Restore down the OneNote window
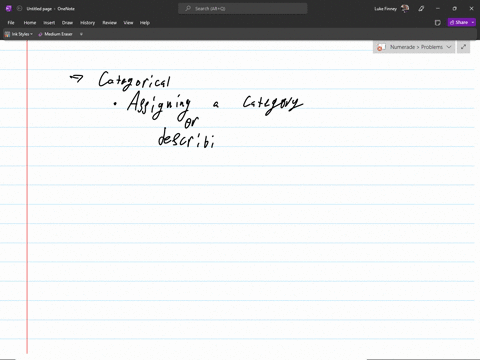Viewport: 480px width, 360px height. (x=454, y=9)
